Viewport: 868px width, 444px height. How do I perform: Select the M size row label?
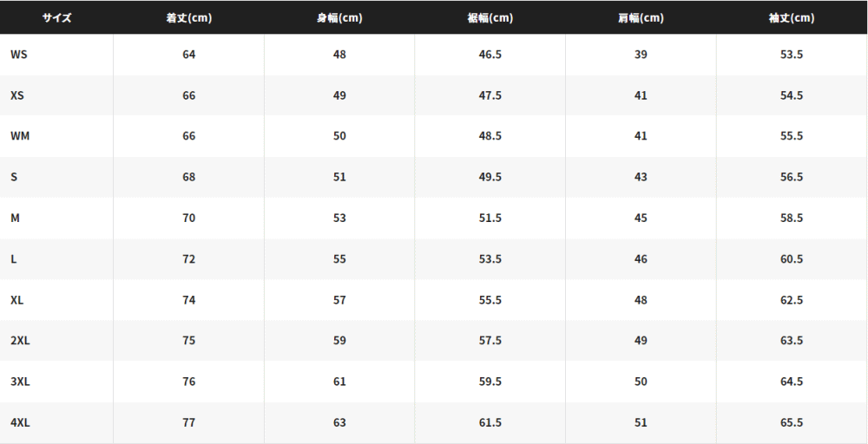point(15,218)
